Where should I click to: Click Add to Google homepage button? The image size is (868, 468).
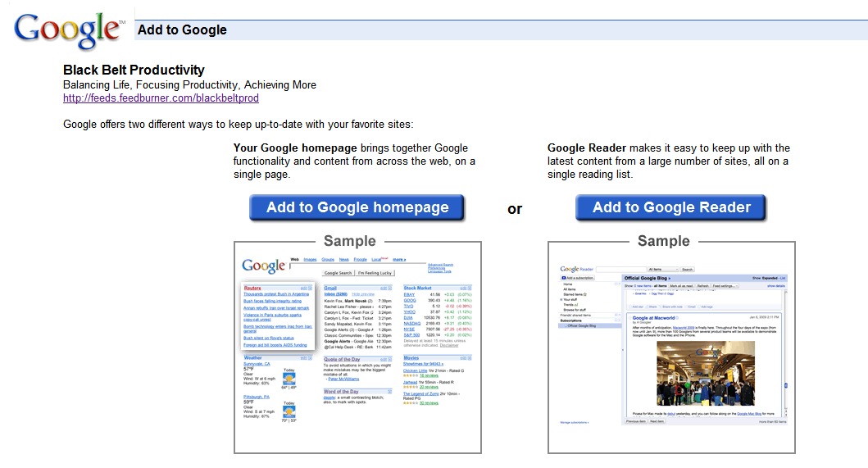tap(357, 207)
